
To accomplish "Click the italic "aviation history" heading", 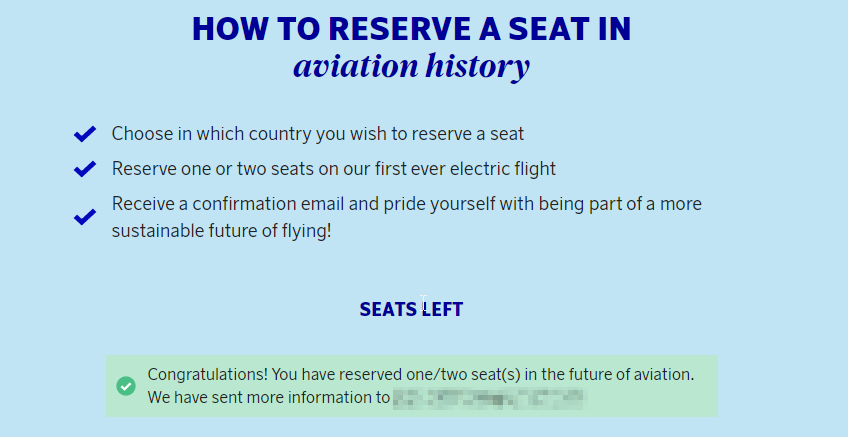I will [411, 68].
